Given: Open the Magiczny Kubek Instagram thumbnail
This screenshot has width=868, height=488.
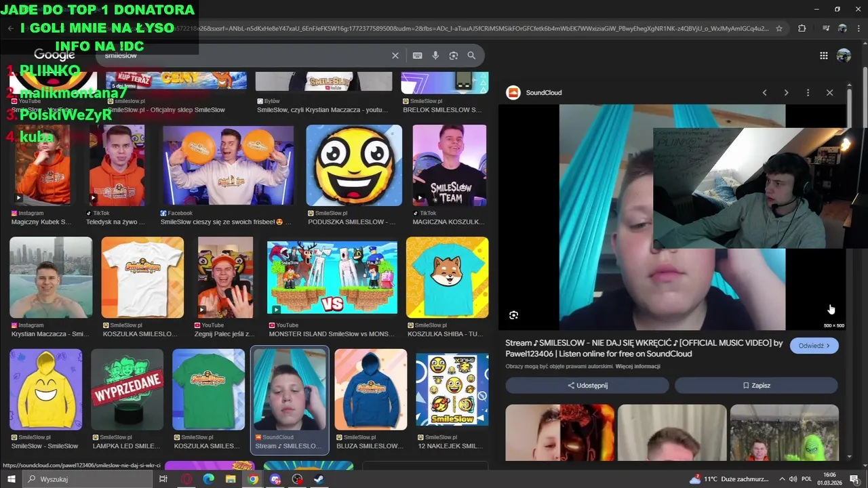Looking at the screenshot, I should coord(42,165).
